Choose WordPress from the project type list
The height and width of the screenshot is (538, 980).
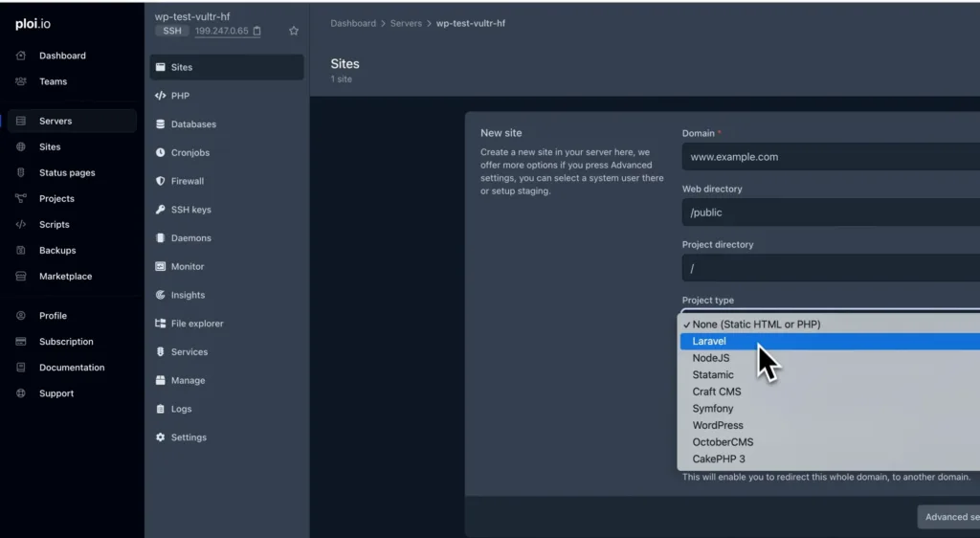pos(830,426)
